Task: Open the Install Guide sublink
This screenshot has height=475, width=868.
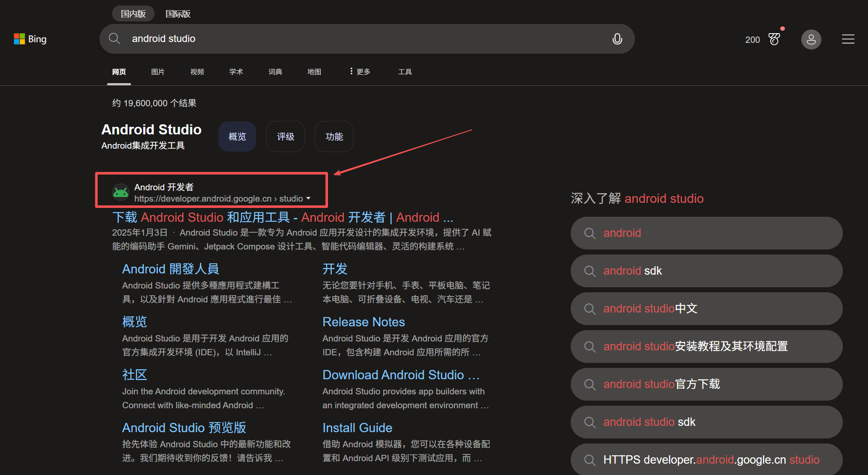Action: pos(357,428)
